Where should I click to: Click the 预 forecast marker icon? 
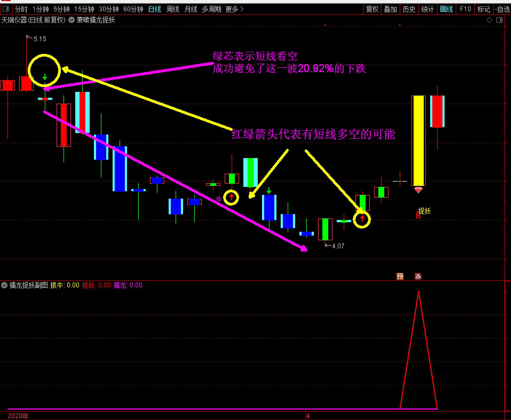coord(400,276)
